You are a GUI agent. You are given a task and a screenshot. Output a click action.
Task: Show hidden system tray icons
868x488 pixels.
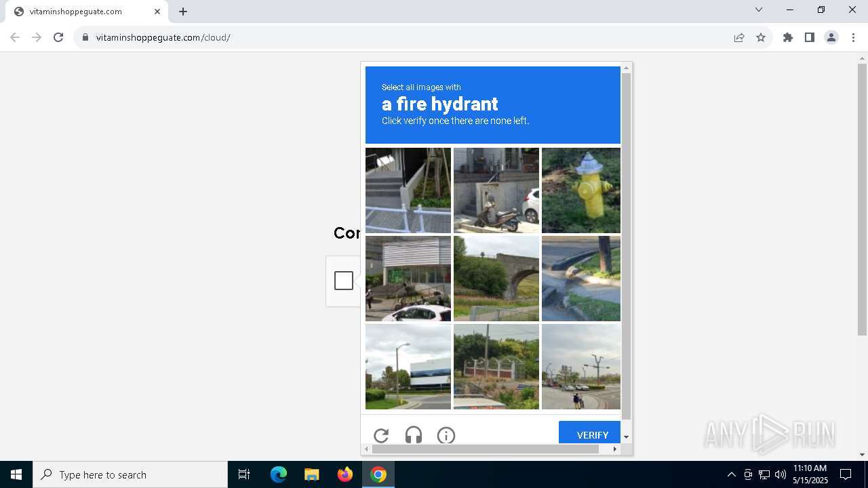[x=731, y=474]
